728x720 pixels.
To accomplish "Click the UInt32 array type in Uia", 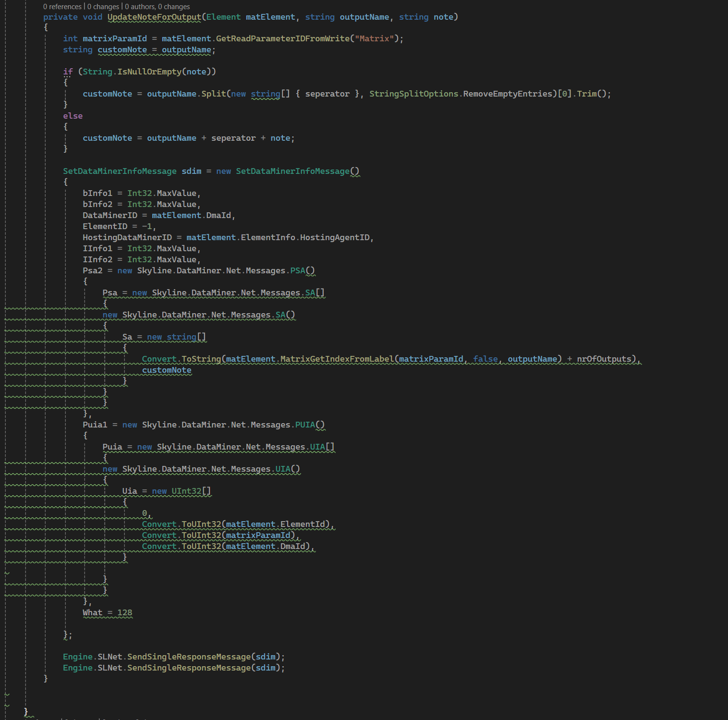I will [x=186, y=491].
